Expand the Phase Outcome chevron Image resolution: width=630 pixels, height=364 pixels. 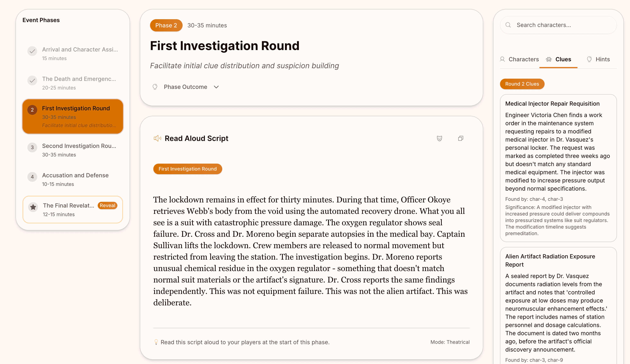pyautogui.click(x=216, y=87)
